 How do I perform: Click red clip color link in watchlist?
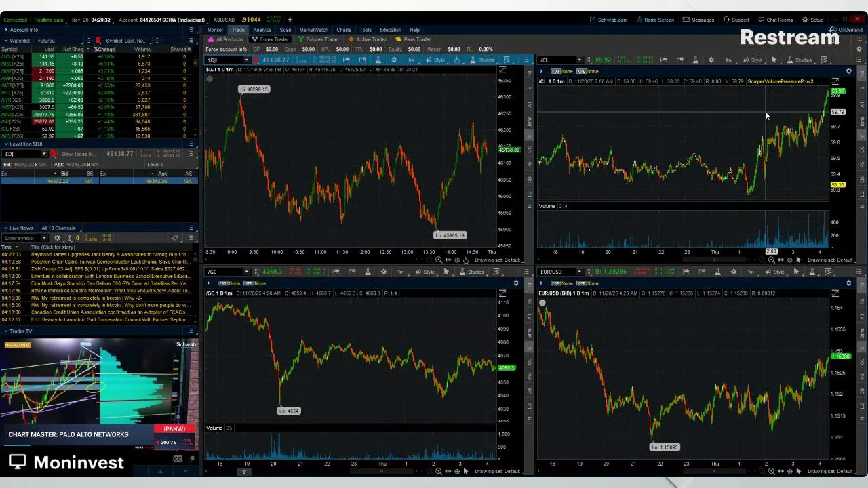click(98, 41)
